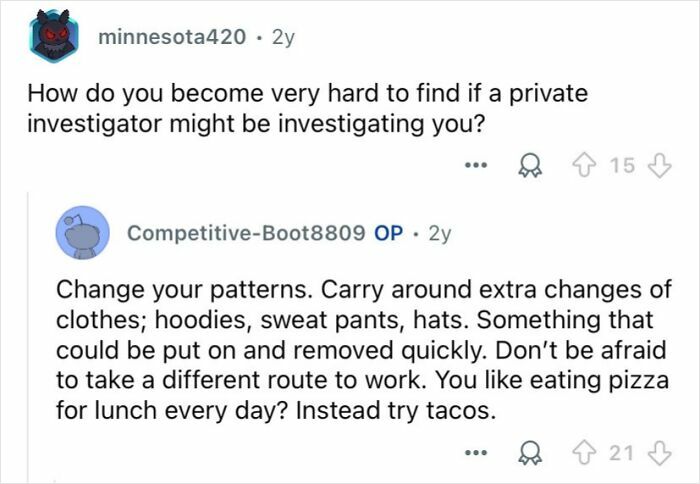Click the 21 vote score

[621, 453]
